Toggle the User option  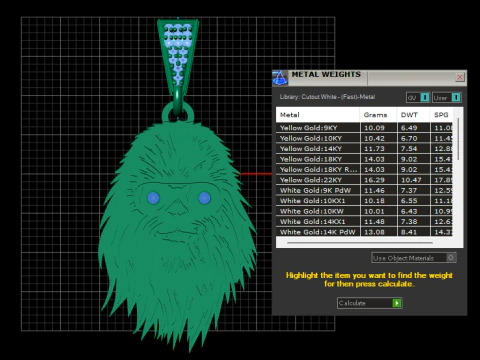pyautogui.click(x=447, y=97)
